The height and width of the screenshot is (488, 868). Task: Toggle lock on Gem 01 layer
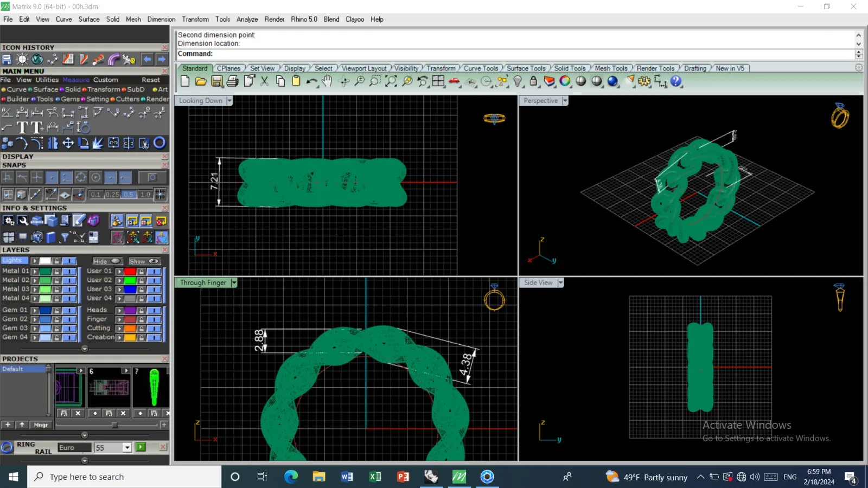[x=56, y=310]
